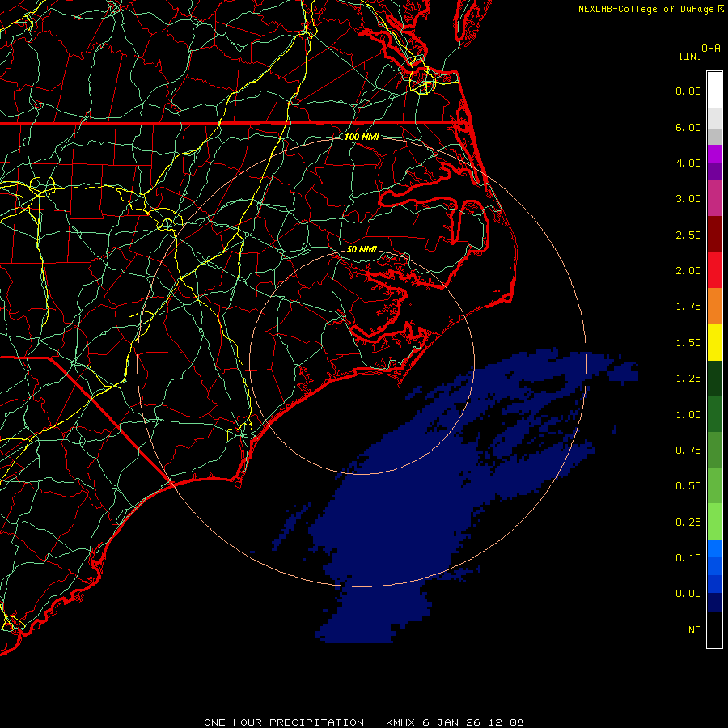This screenshot has width=728, height=728.
Task: Pick the lightest green legend swatch near 0.25
Action: [714, 522]
